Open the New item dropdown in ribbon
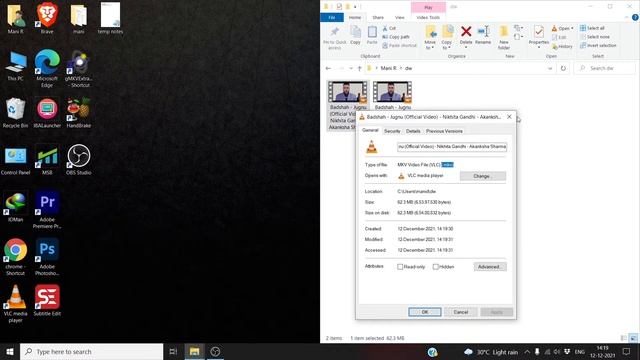 pyautogui.click(x=519, y=28)
